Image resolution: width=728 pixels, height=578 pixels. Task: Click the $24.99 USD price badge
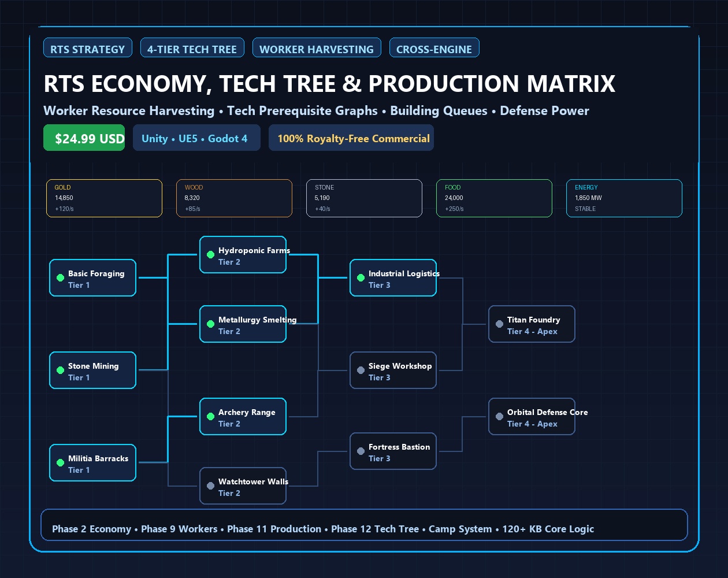[x=84, y=138]
